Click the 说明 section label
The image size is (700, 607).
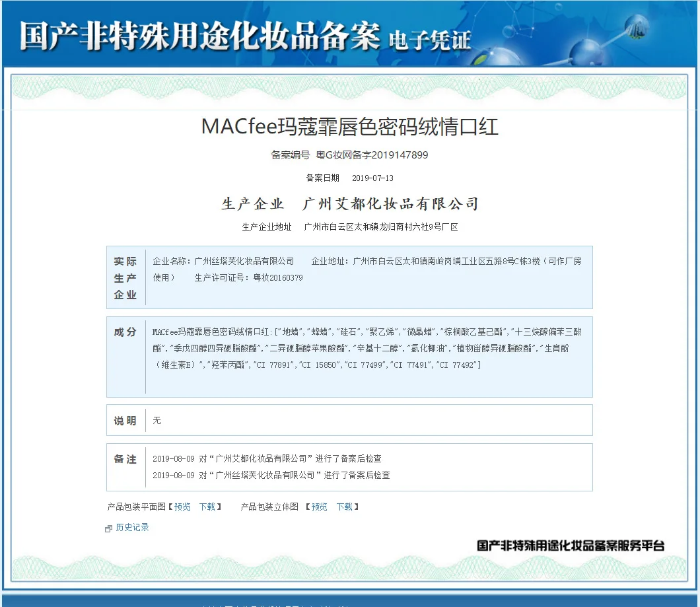(x=125, y=421)
